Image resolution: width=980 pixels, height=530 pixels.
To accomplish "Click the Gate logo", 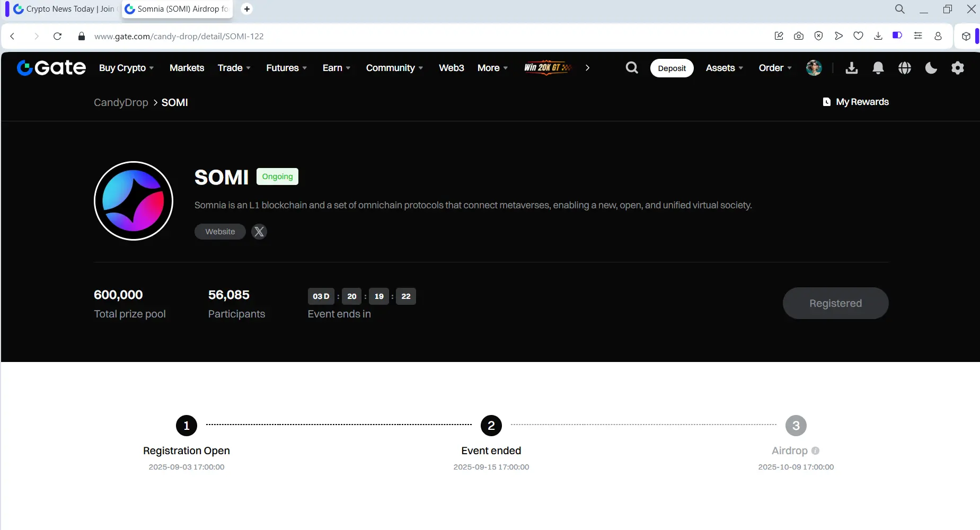I will point(51,68).
